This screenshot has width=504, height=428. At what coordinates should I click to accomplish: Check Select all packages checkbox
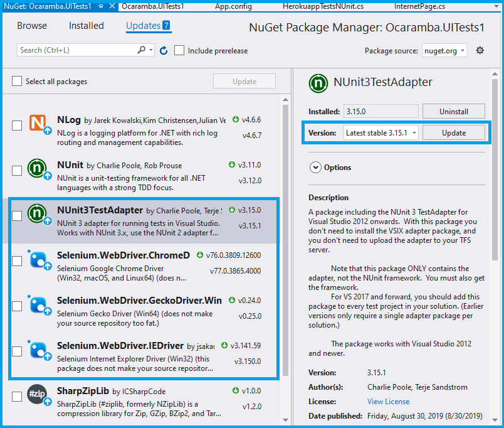[x=17, y=81]
